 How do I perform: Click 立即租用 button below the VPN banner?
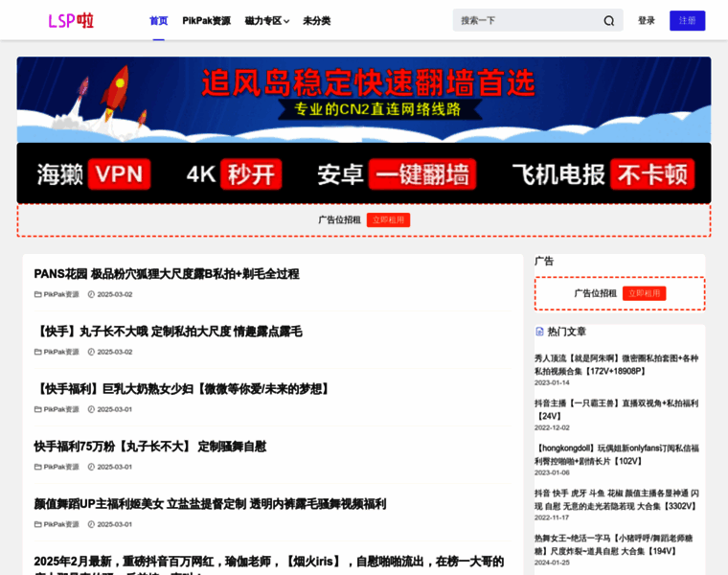(388, 219)
